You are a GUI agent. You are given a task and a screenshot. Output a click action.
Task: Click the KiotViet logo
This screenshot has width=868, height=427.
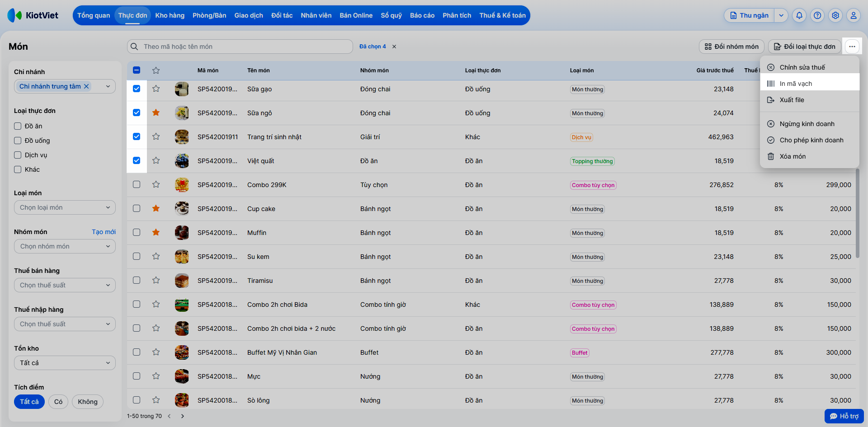point(33,15)
